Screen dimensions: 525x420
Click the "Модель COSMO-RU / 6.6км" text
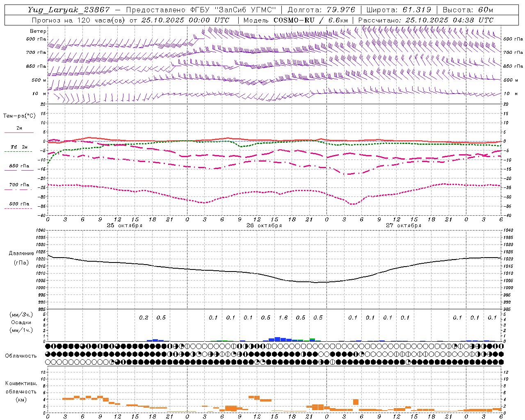point(295,20)
